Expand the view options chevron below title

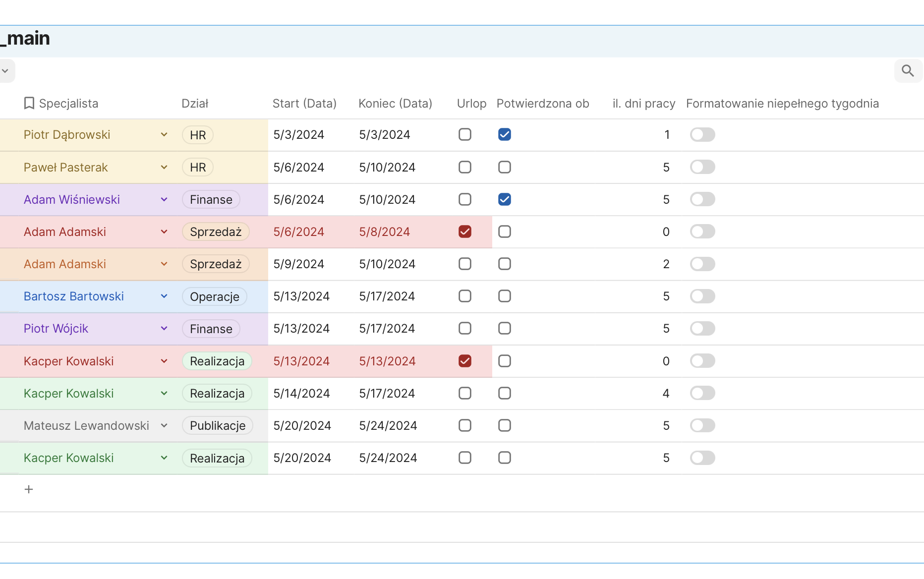pyautogui.click(x=5, y=71)
